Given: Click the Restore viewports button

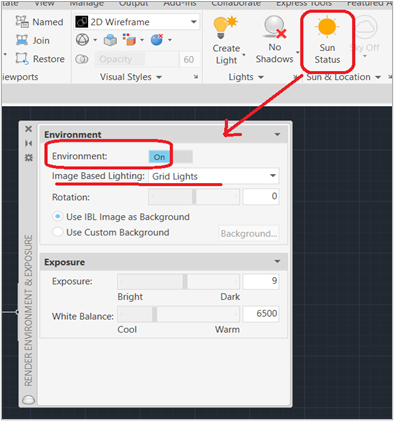Looking at the screenshot, I should [40, 59].
